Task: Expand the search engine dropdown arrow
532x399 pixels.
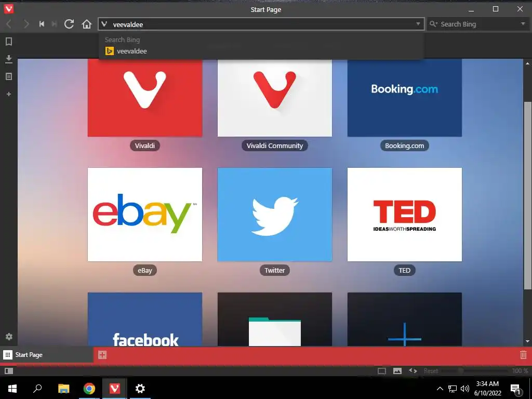Action: point(523,24)
